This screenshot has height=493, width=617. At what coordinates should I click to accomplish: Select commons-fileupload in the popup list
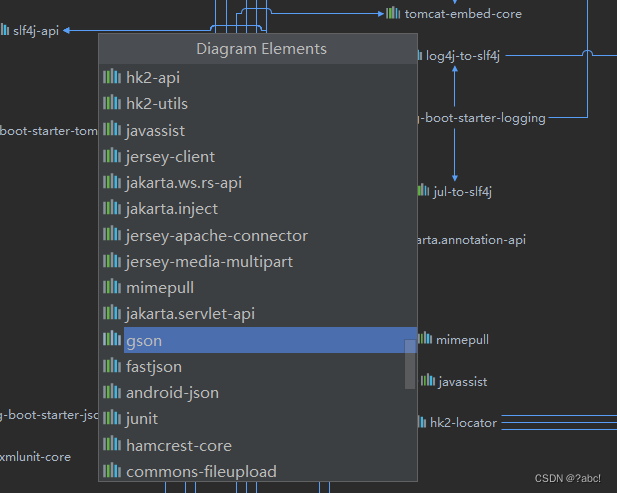click(x=258, y=471)
